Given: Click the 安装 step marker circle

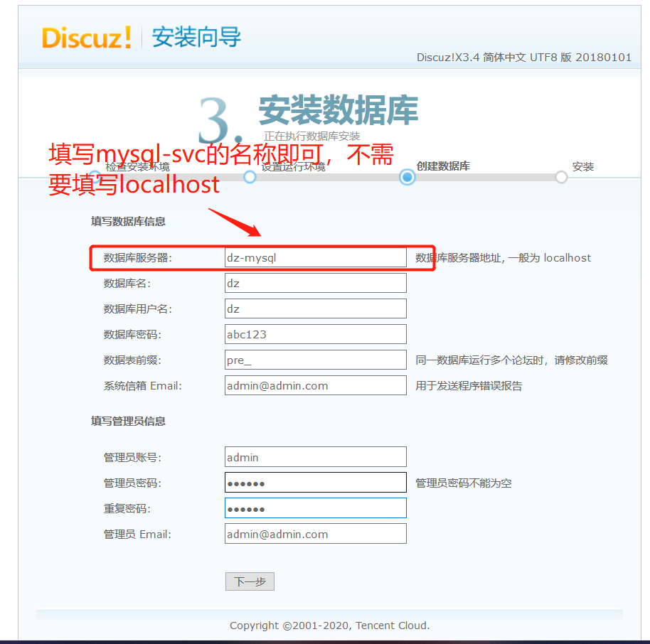Looking at the screenshot, I should (x=561, y=177).
